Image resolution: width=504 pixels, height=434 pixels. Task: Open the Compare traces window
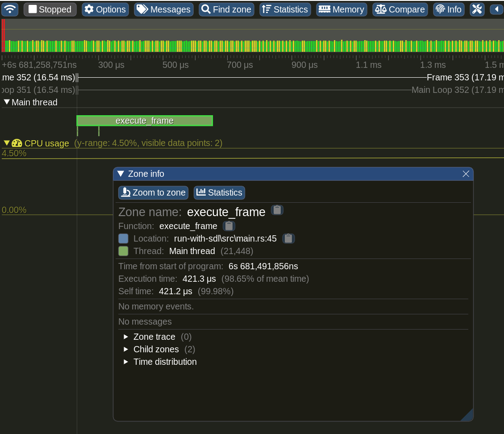point(400,9)
